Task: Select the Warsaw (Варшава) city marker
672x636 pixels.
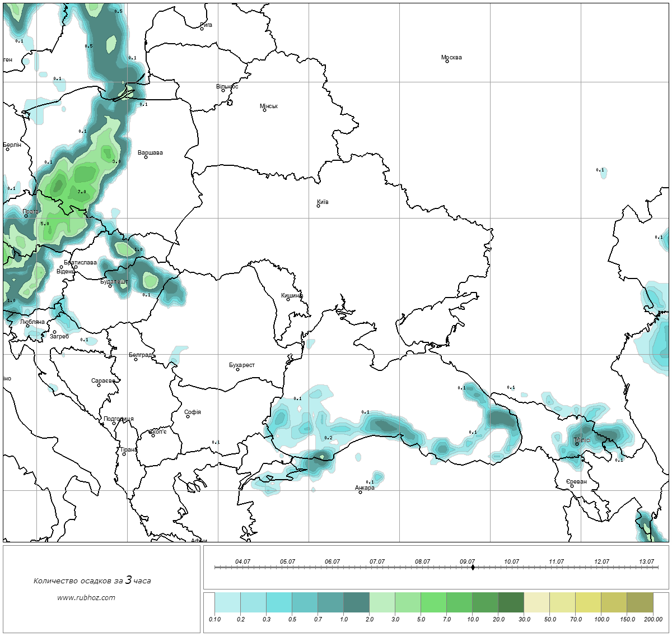Action: click(146, 157)
